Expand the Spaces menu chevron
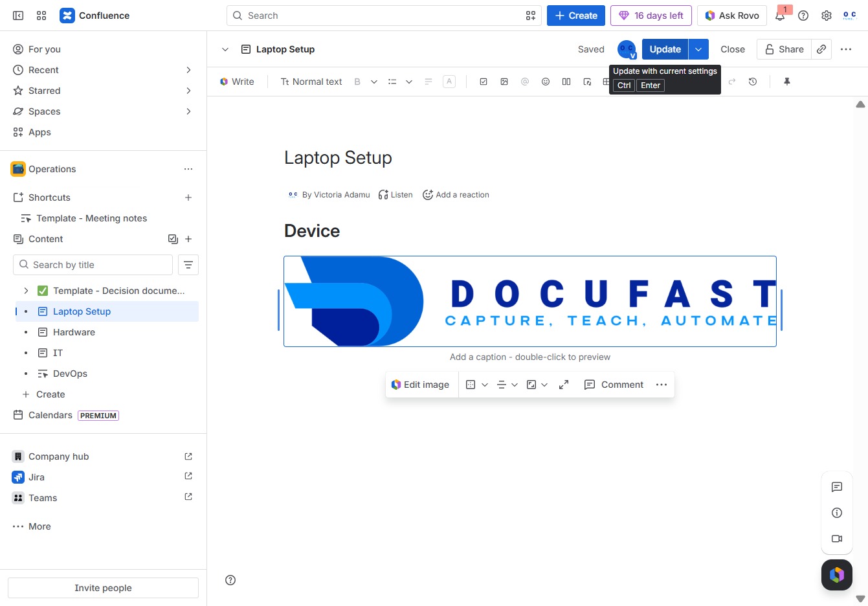This screenshot has height=606, width=868. (188, 111)
